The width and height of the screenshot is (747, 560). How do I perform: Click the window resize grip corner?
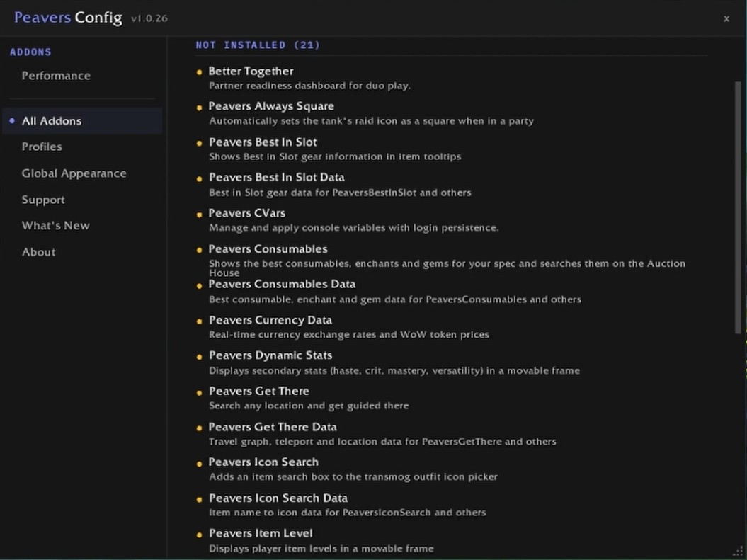739,552
